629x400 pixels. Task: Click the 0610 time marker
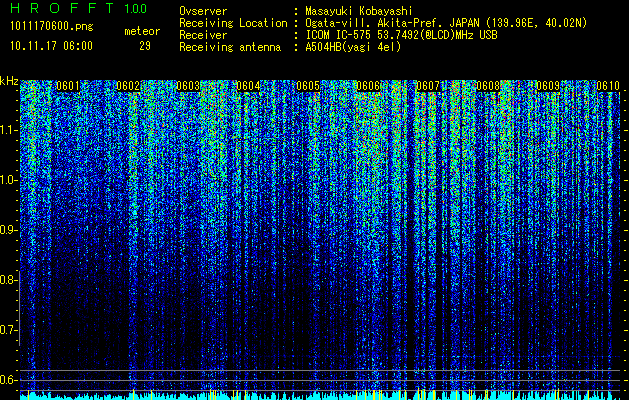click(x=608, y=86)
